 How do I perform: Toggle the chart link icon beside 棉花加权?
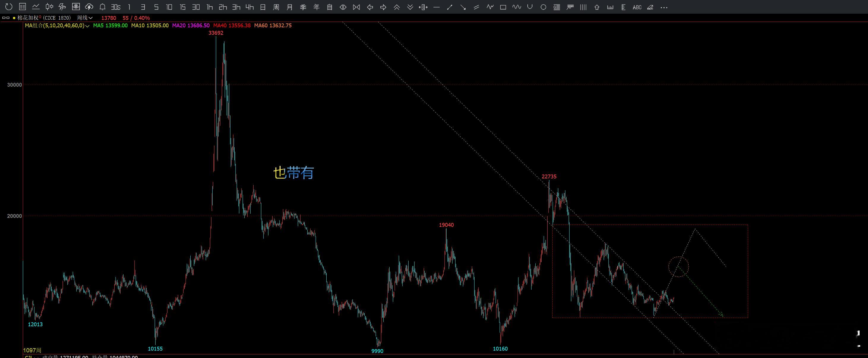6,18
